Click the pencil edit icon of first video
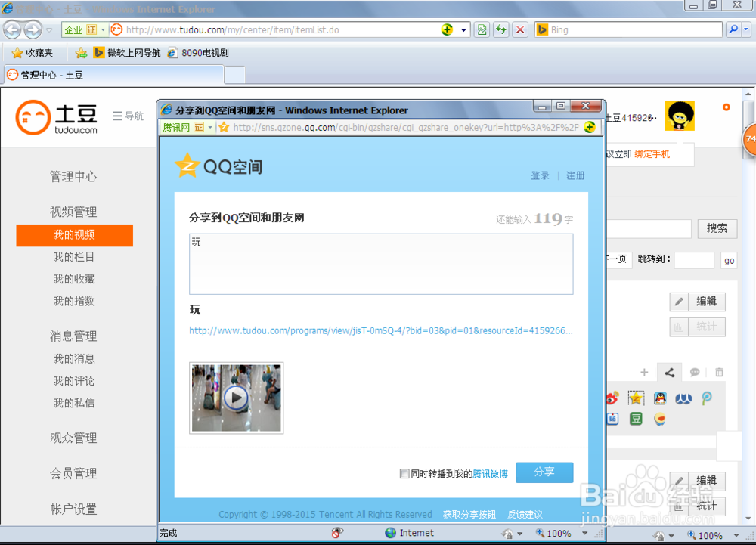Image resolution: width=756 pixels, height=545 pixels. click(679, 302)
